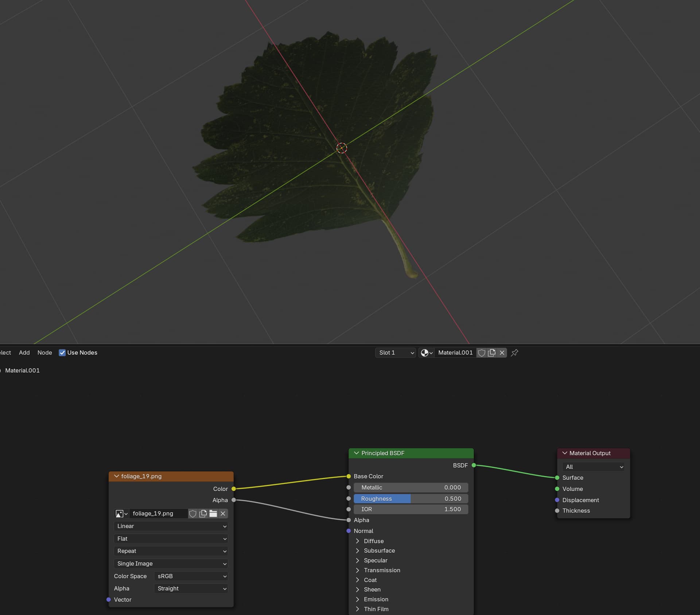Unlink foliage_19.png image with X icon

pos(223,513)
